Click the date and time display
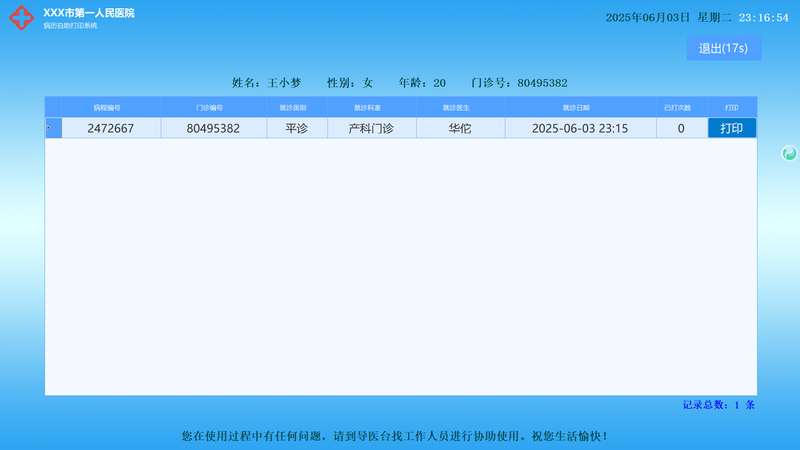The width and height of the screenshot is (800, 450). [x=697, y=17]
